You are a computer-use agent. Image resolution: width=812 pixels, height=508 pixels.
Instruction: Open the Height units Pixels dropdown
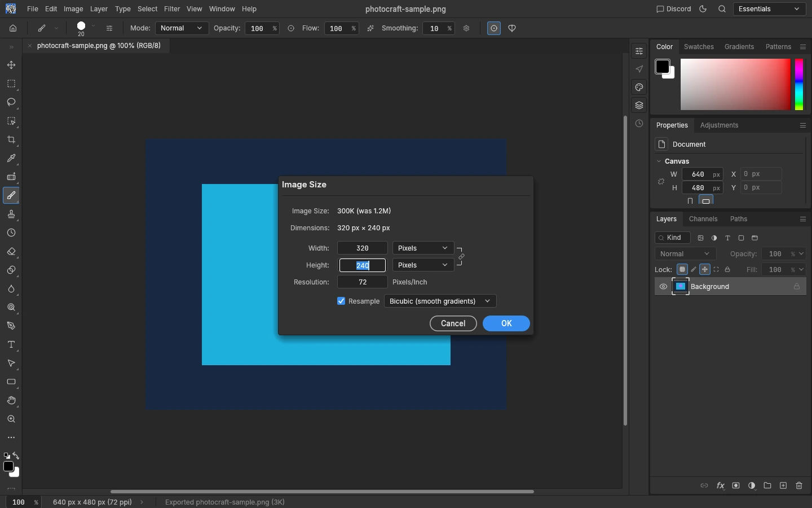point(423,265)
